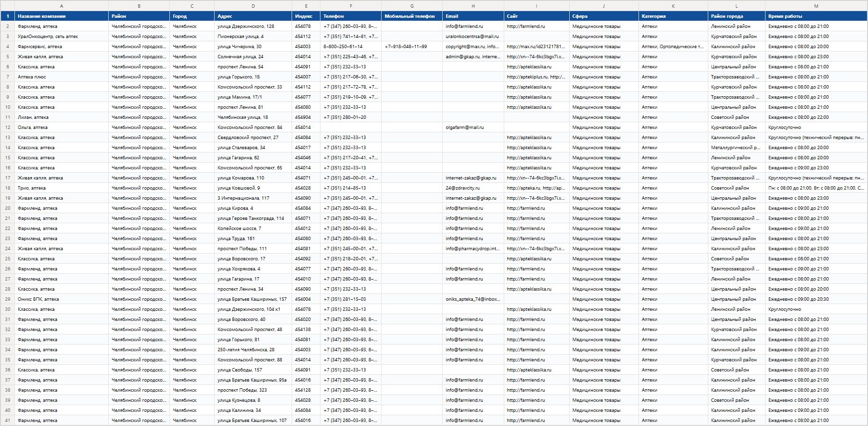The image size is (868, 434).
Task: Click phone cell '+7 (351) 280-01-20'
Action: click(x=351, y=117)
